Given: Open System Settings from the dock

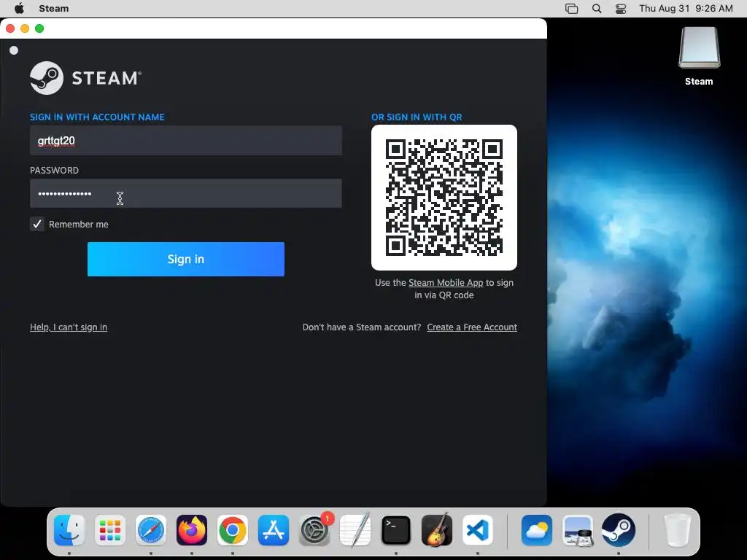Looking at the screenshot, I should pos(314,530).
